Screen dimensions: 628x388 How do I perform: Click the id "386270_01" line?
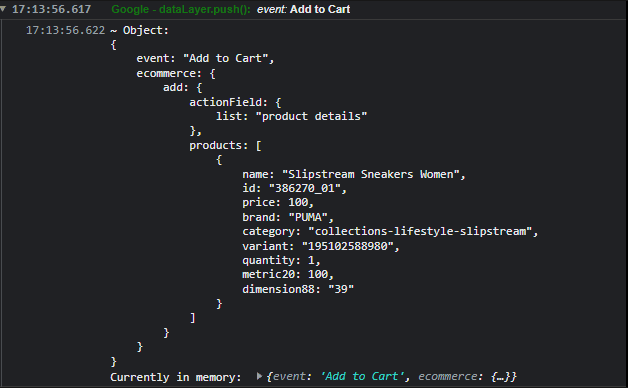(294, 188)
